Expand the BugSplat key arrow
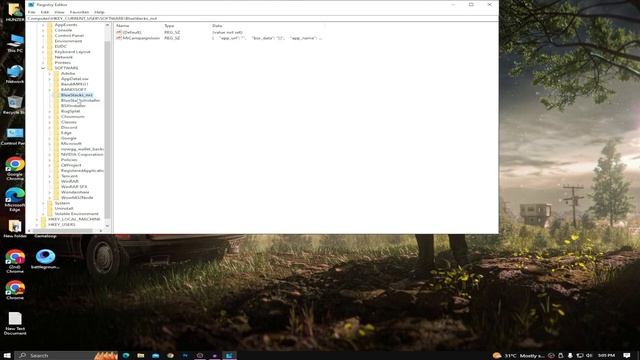This screenshot has width=640, height=360. tap(50, 111)
